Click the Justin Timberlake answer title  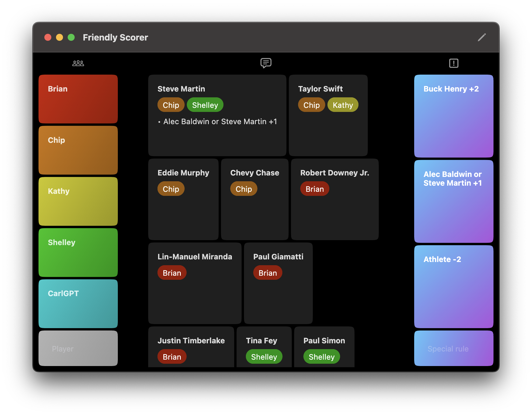coord(191,340)
